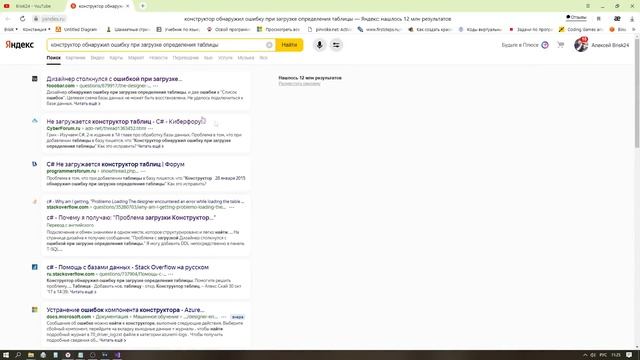Viewport: 640px width, 360px height.
Task: Click the РУС language indicator in taskbar
Action: tap(603, 355)
